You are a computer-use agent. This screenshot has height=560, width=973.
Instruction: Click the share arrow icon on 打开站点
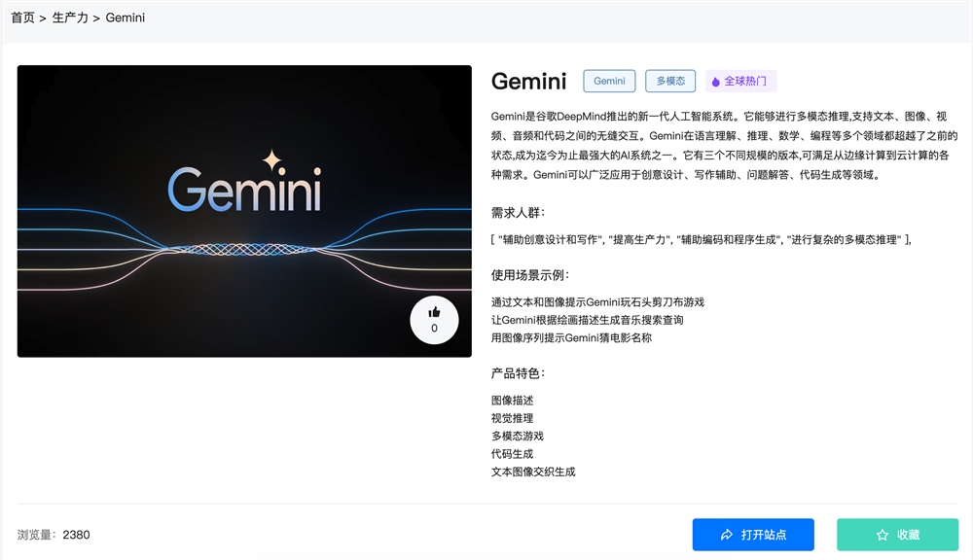727,535
